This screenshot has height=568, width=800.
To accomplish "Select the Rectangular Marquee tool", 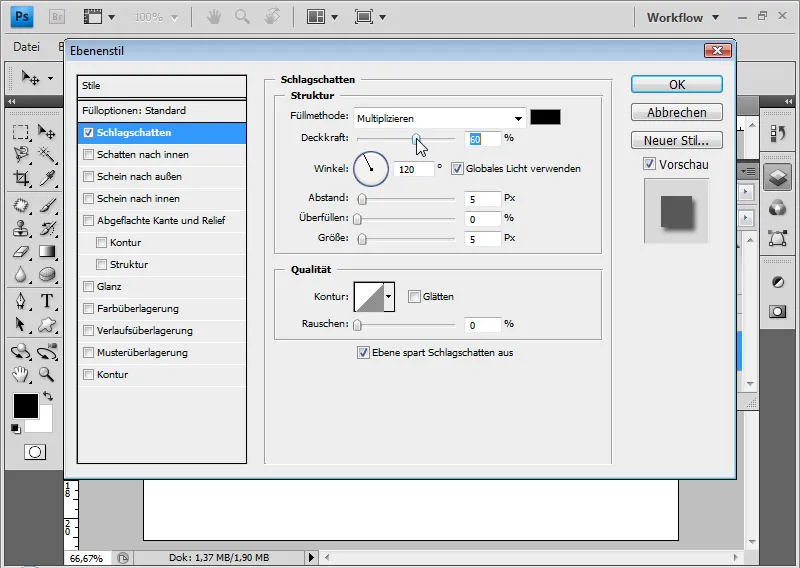I will (20, 132).
